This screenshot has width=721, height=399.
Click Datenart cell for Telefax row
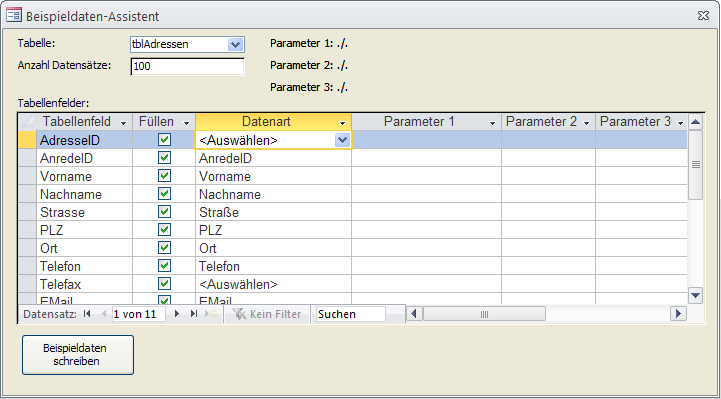(x=274, y=284)
